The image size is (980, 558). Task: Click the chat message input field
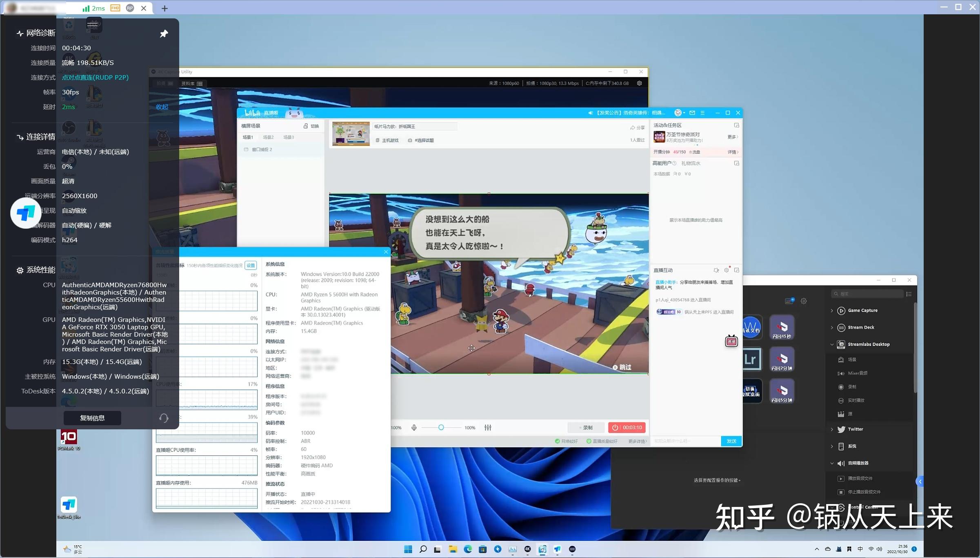(x=686, y=441)
